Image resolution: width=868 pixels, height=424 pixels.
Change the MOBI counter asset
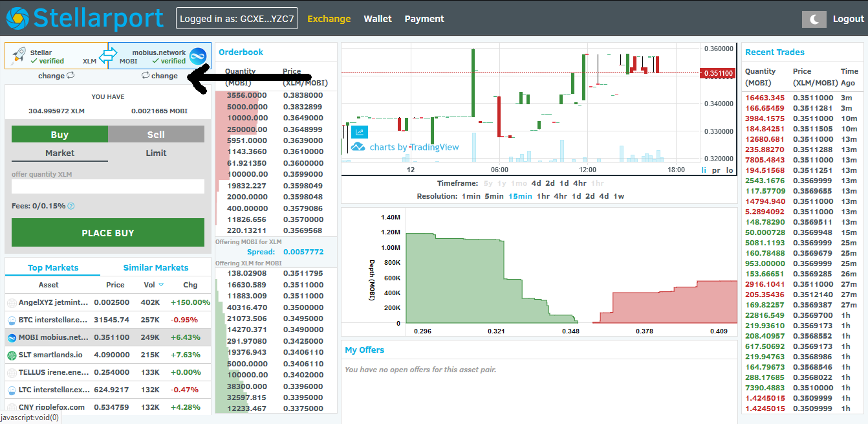coord(159,76)
